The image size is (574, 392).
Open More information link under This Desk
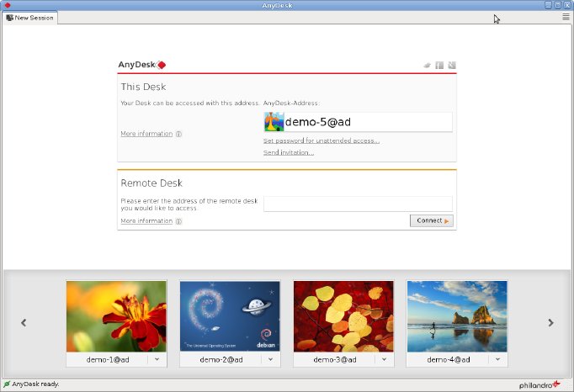point(146,134)
